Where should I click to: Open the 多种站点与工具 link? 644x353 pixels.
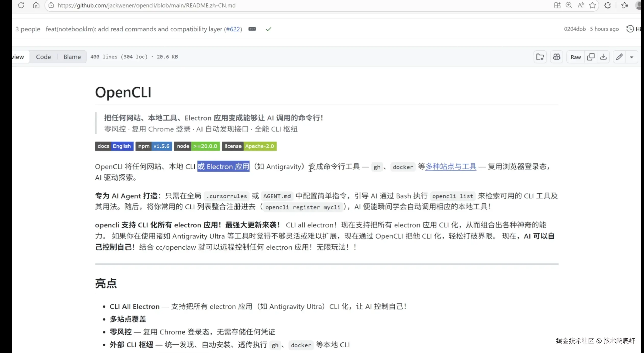point(451,167)
